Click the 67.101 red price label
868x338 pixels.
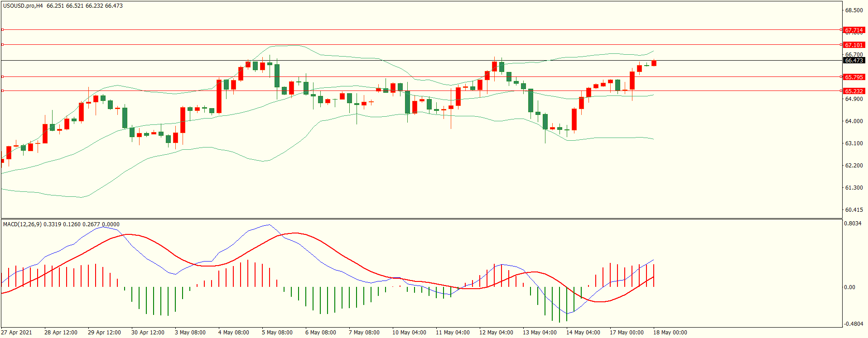click(x=854, y=45)
